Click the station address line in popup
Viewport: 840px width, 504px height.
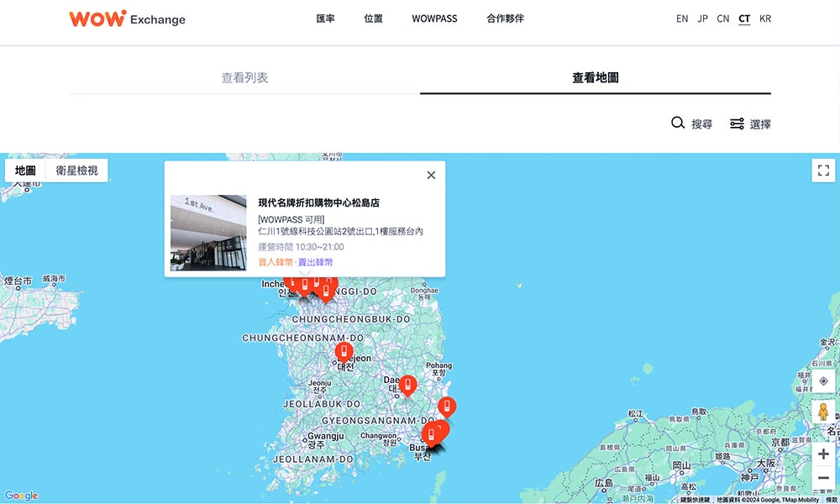point(340,231)
